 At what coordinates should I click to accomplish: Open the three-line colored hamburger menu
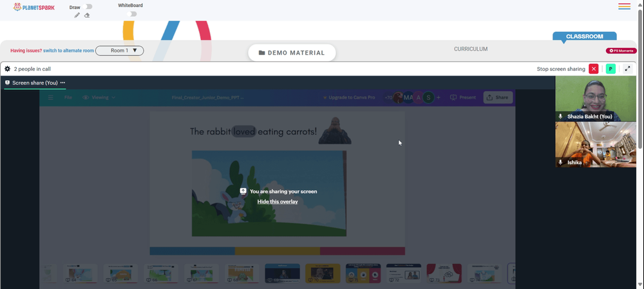[624, 6]
